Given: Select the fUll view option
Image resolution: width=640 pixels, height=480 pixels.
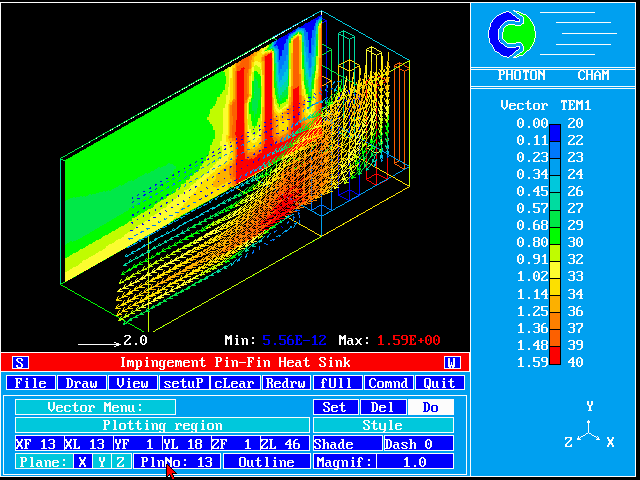Looking at the screenshot, I should tap(336, 383).
